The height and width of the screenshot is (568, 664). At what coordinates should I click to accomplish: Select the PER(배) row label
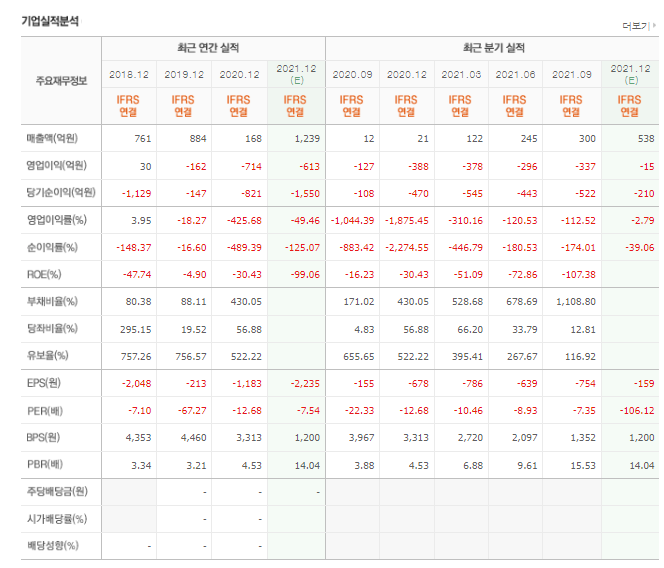44,410
